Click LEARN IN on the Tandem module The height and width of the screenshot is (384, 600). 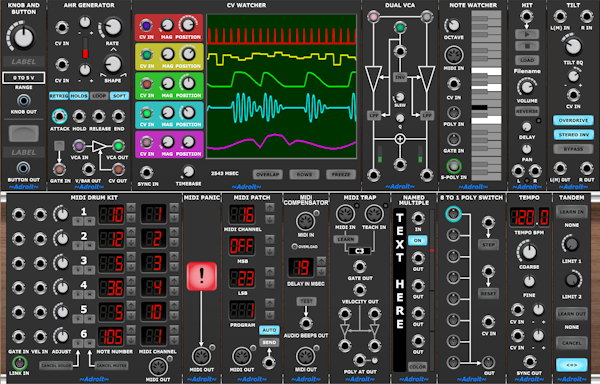(x=572, y=212)
